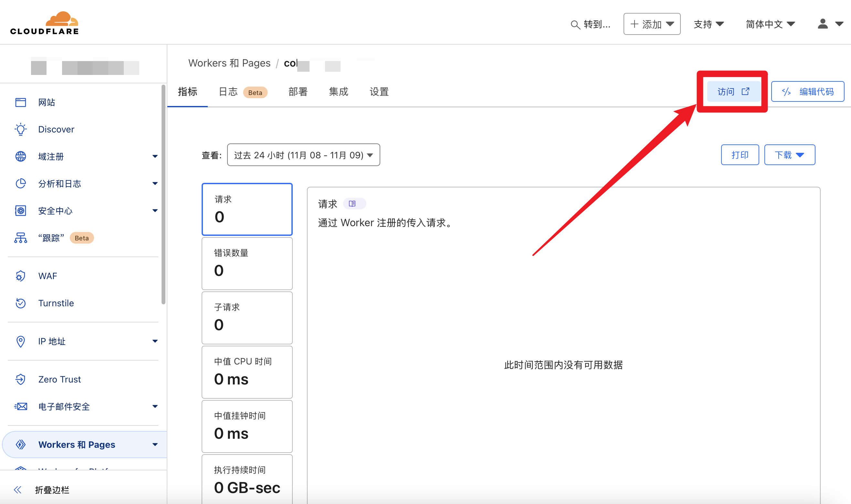Click the 安全中心 icon

pos(20,211)
